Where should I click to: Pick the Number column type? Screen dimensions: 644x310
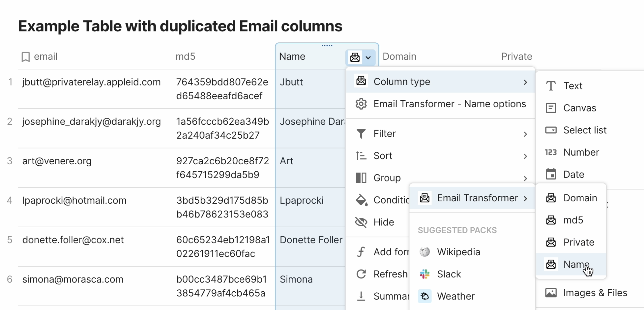[x=581, y=152]
